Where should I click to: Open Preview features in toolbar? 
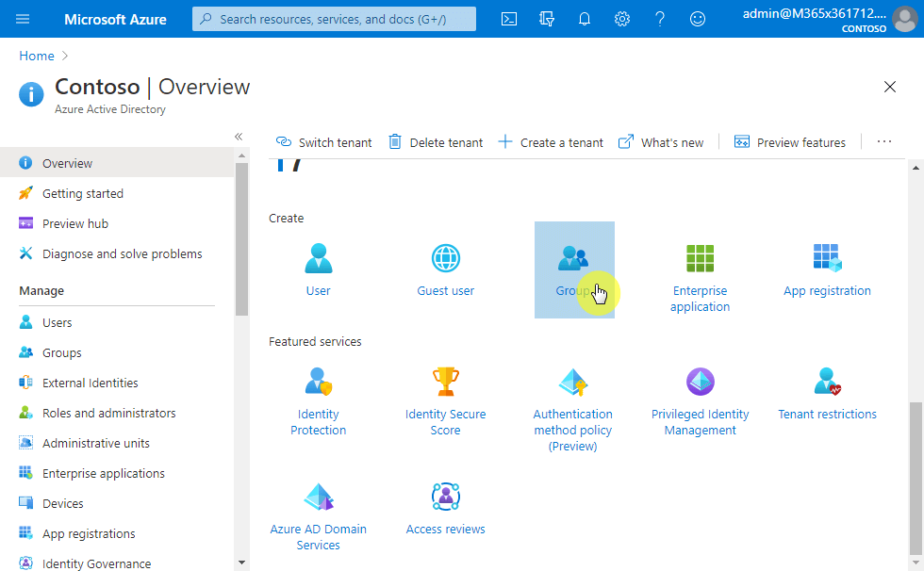(790, 142)
